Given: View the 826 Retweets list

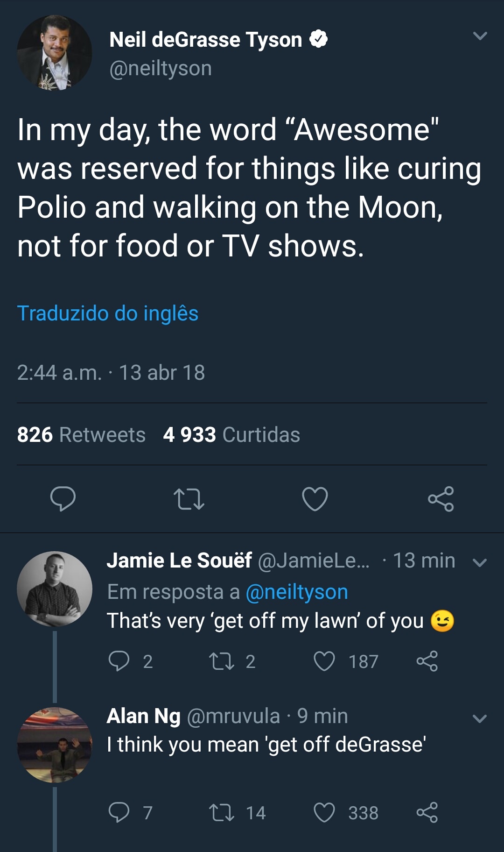Looking at the screenshot, I should (x=81, y=434).
